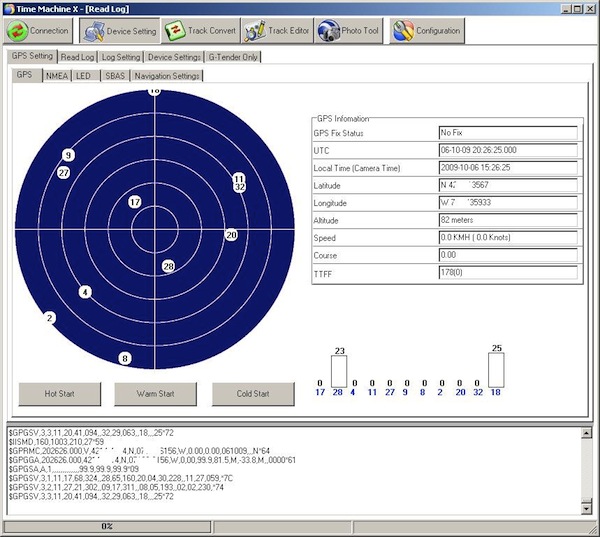Switch to the GPS Setting tab

point(32,56)
